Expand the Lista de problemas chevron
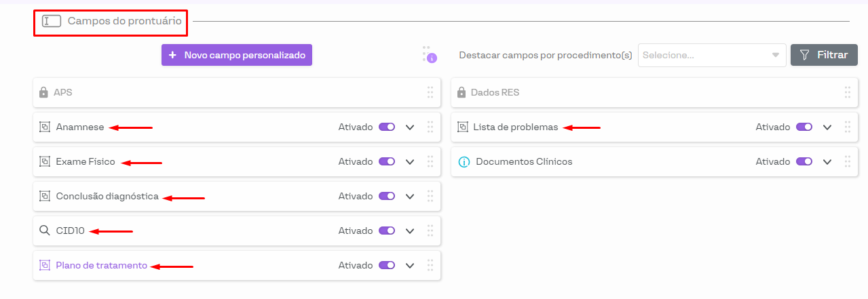868x299 pixels. click(827, 127)
